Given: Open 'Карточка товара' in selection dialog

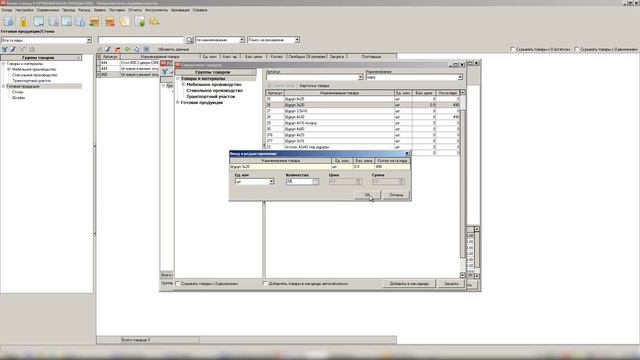Looking at the screenshot, I should pyautogui.click(x=314, y=86).
